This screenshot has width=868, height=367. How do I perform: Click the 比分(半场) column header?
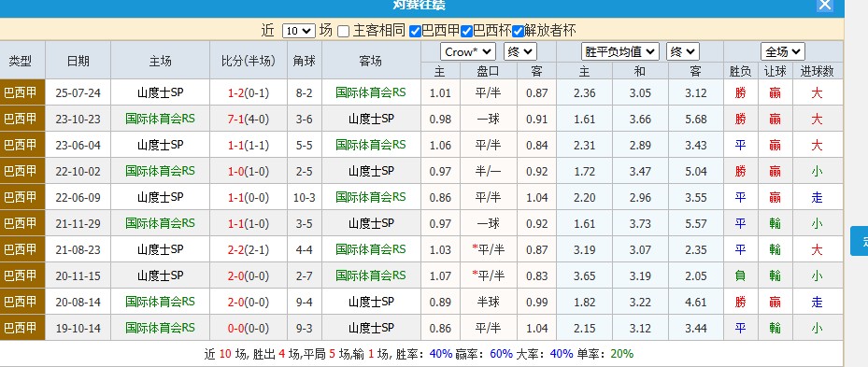(248, 61)
